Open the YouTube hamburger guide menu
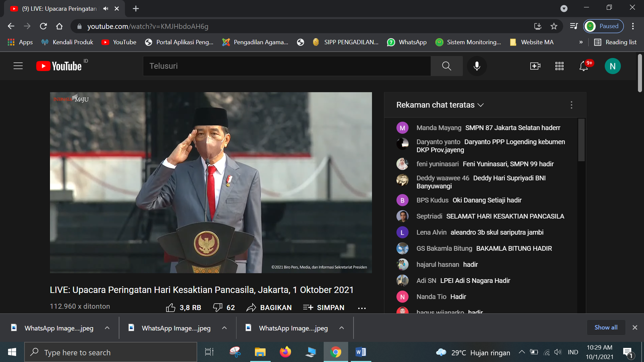The image size is (644, 362). [18, 66]
